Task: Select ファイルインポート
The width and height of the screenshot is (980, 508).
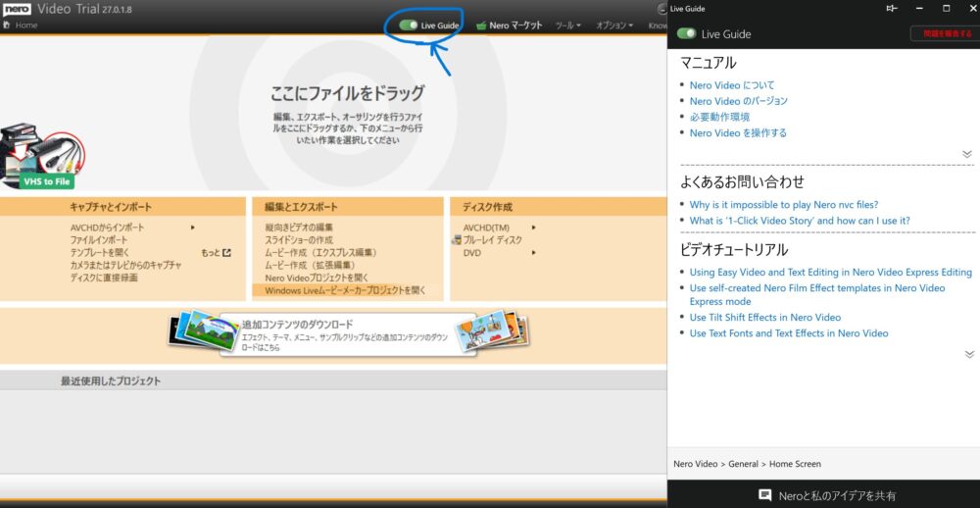Action: (x=99, y=240)
